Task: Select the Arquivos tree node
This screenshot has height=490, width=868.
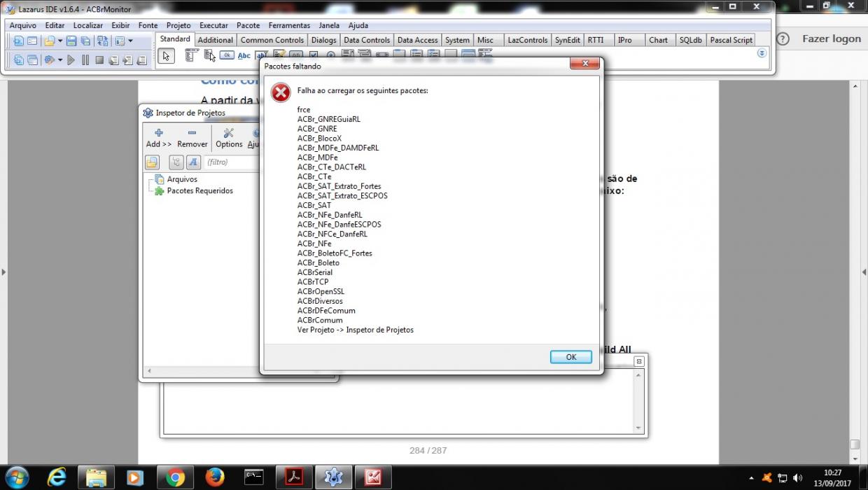Action: pyautogui.click(x=182, y=179)
